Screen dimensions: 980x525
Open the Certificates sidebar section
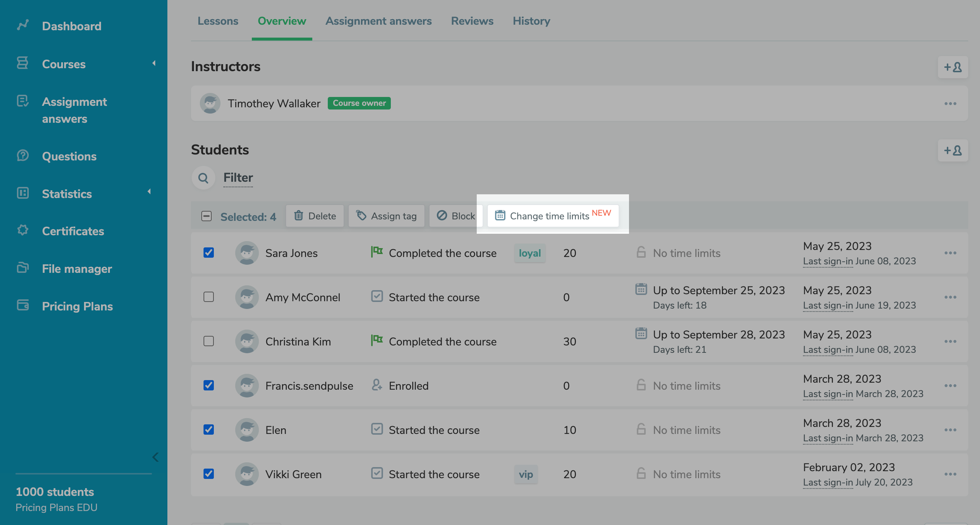pyautogui.click(x=73, y=231)
